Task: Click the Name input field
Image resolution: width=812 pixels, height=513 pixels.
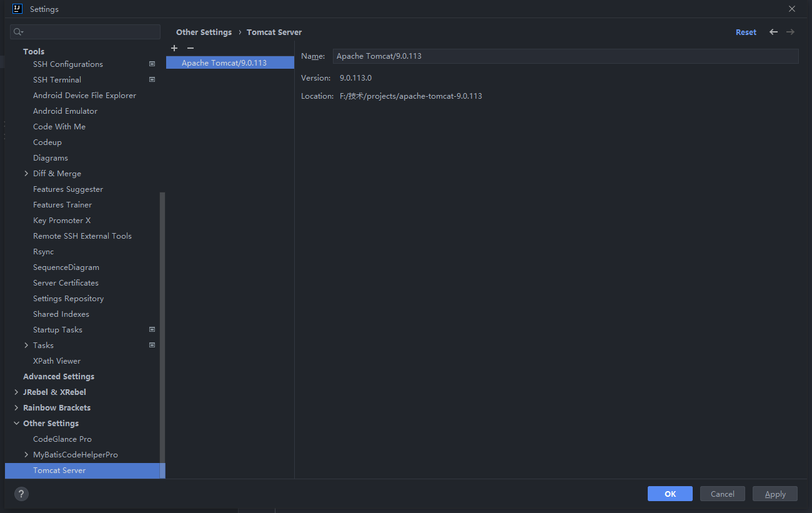Action: 566,56
